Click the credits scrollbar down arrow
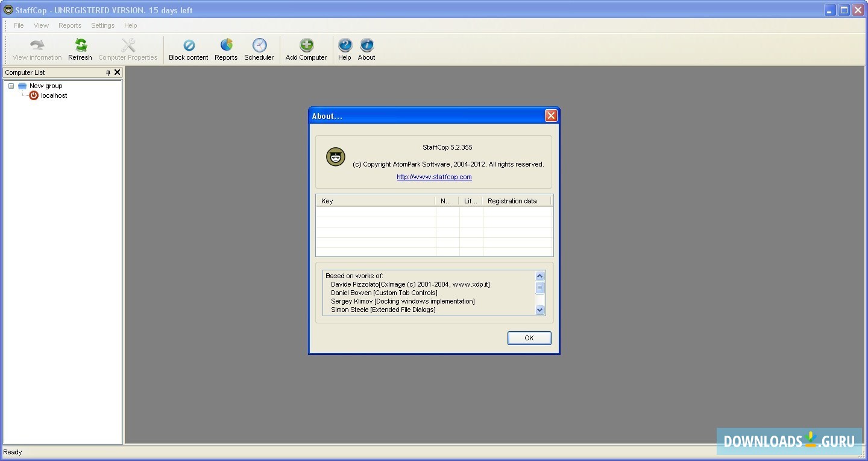Screen dimensions: 868x461 click(540, 310)
